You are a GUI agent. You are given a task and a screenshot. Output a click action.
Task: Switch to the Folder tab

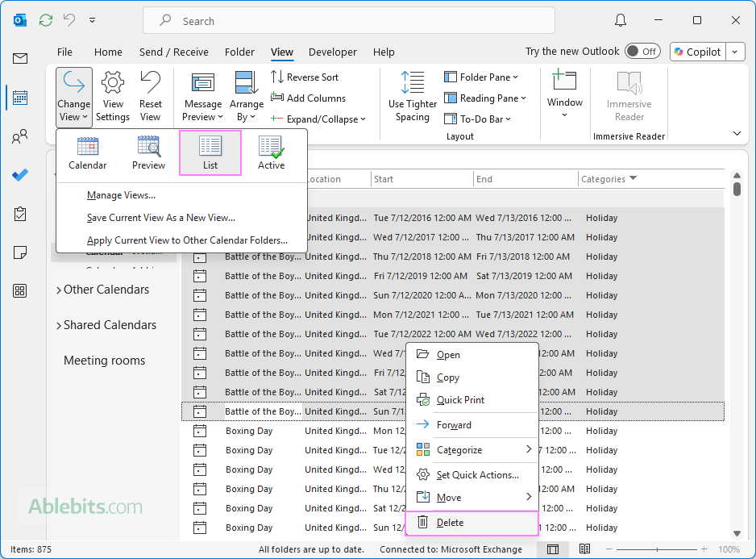[239, 52]
